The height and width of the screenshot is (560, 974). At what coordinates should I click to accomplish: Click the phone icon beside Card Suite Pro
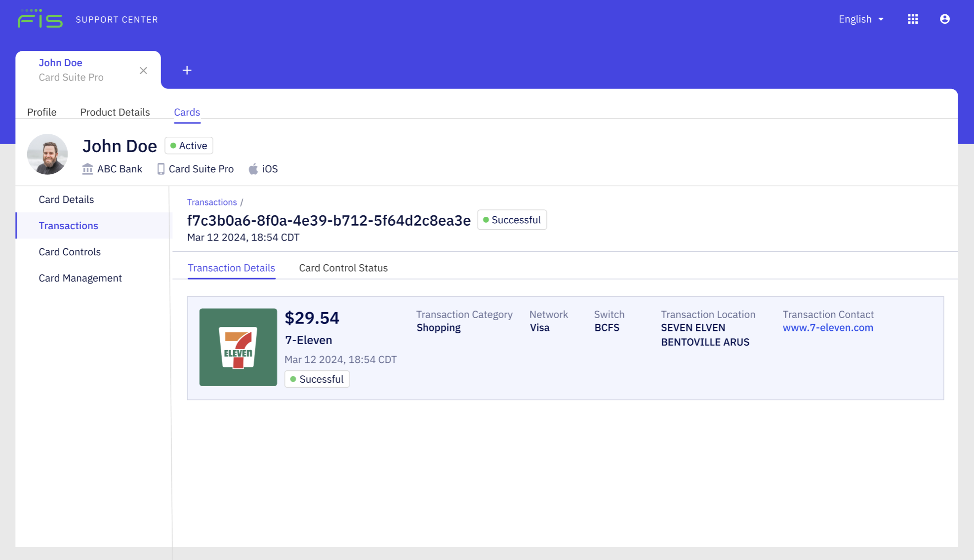click(x=160, y=168)
